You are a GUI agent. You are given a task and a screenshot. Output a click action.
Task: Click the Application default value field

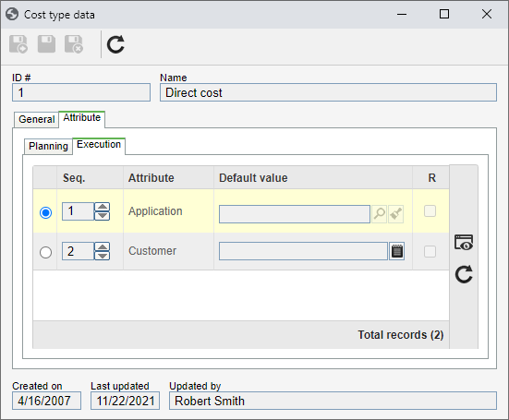coord(295,214)
